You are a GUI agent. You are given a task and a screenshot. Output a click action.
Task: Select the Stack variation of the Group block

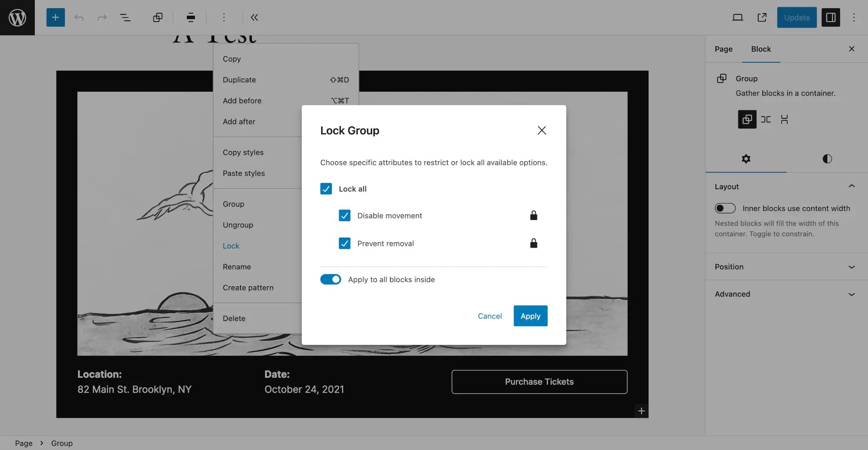(x=785, y=119)
